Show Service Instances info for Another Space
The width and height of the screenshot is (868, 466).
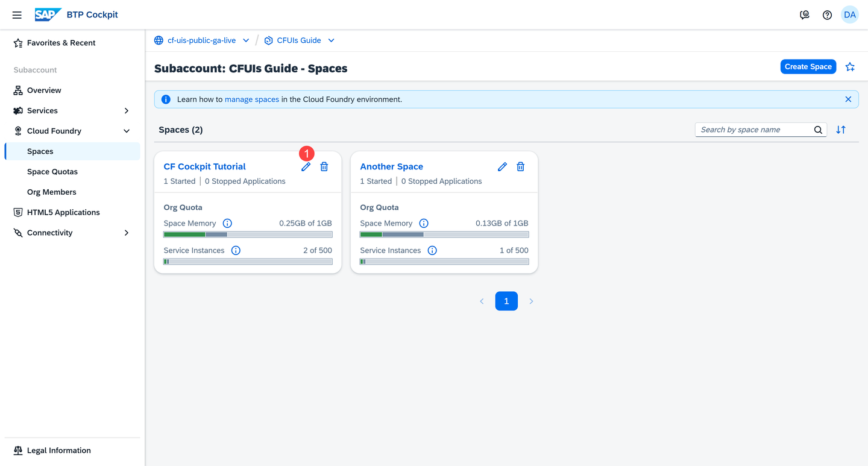pos(432,250)
